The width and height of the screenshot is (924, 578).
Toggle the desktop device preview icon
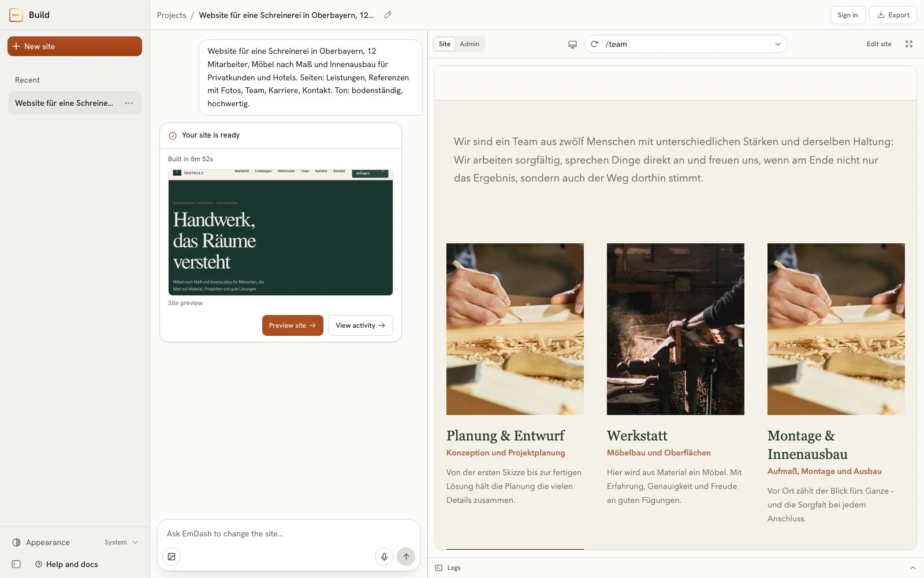(572, 44)
